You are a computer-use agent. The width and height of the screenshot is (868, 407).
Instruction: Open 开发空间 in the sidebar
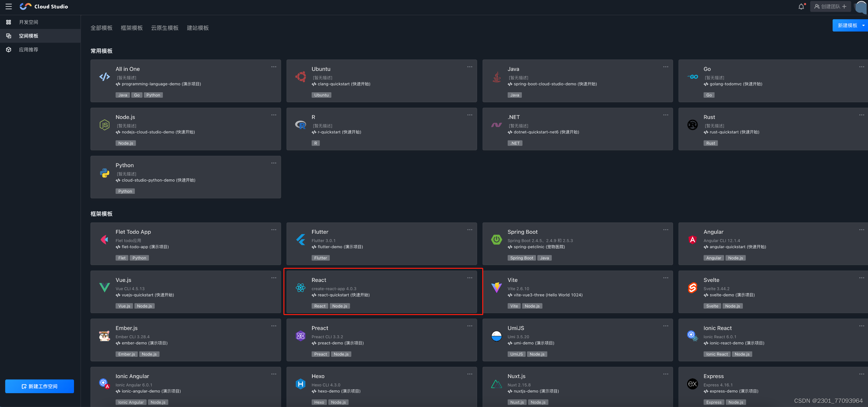[x=28, y=22]
